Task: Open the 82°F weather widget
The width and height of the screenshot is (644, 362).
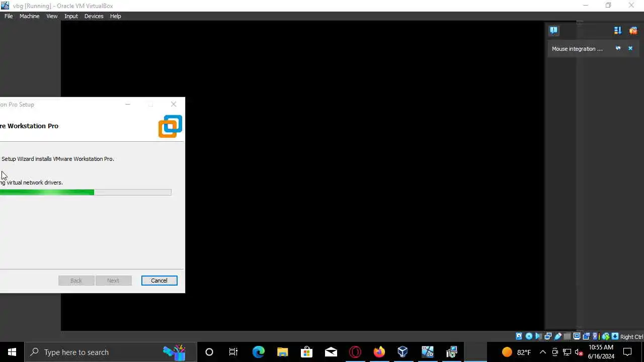Action: [x=517, y=352]
